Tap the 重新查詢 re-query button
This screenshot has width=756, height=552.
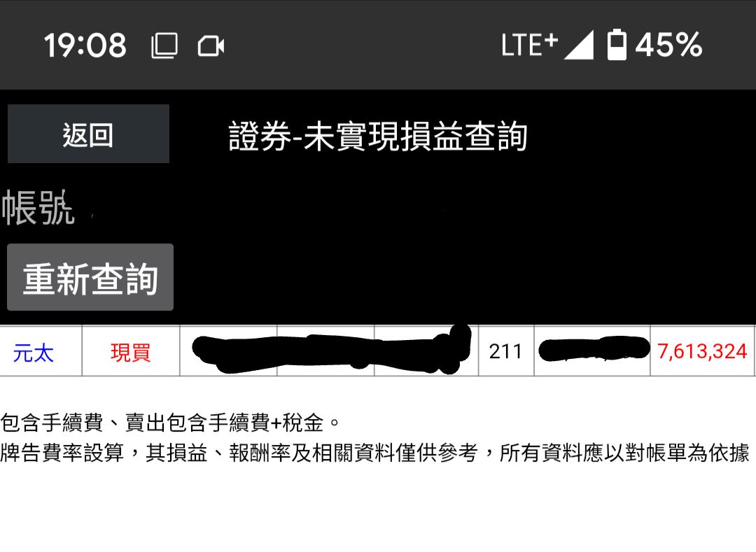pyautogui.click(x=90, y=277)
